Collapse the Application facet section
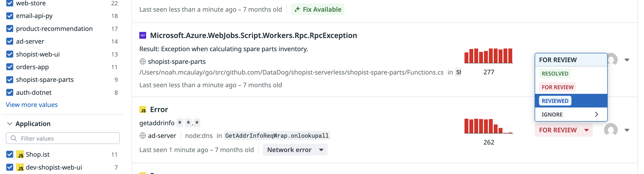The image size is (644, 174). coord(10,124)
